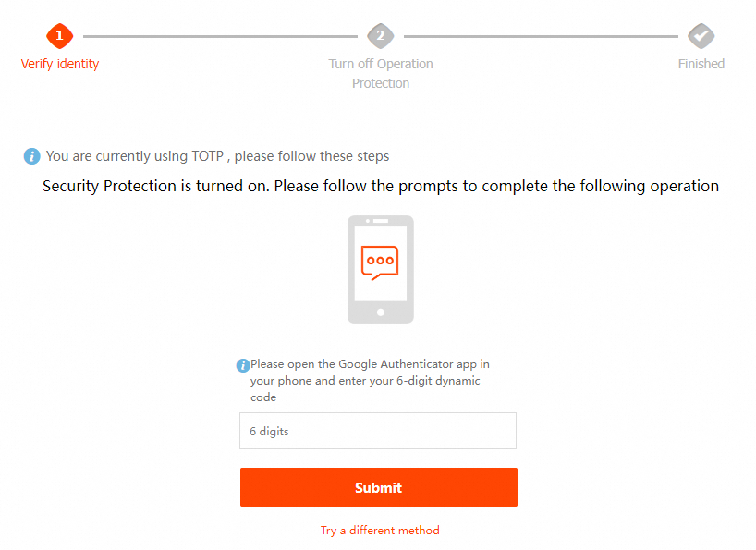Click the Security Protection is turned on heading
This screenshot has height=550, width=756.
(380, 186)
